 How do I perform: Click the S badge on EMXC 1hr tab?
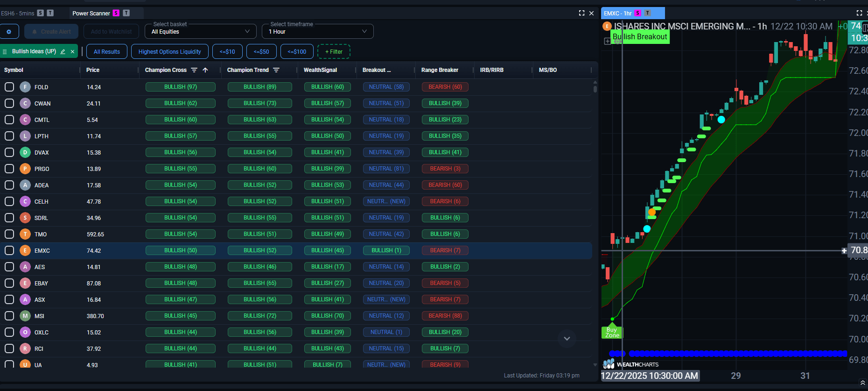click(x=637, y=13)
